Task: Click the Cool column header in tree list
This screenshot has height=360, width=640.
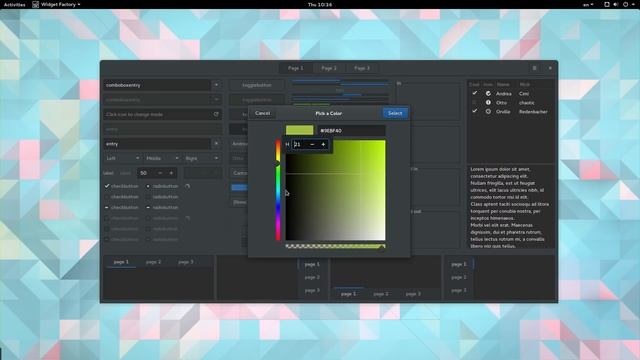Action: click(474, 84)
